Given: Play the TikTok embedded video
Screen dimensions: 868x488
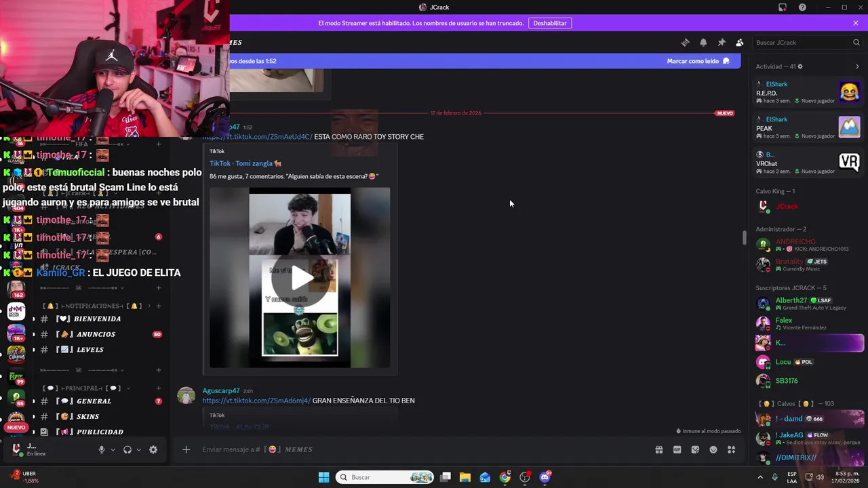Looking at the screenshot, I should pos(300,278).
